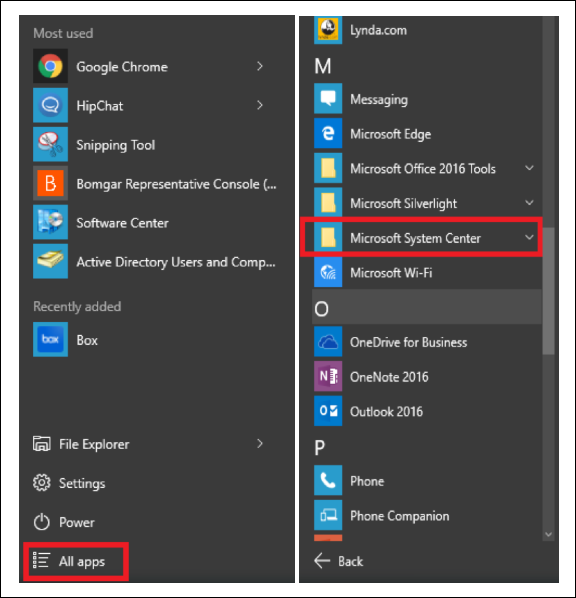Click the File Explorer icon
This screenshot has width=576, height=598.
point(42,444)
